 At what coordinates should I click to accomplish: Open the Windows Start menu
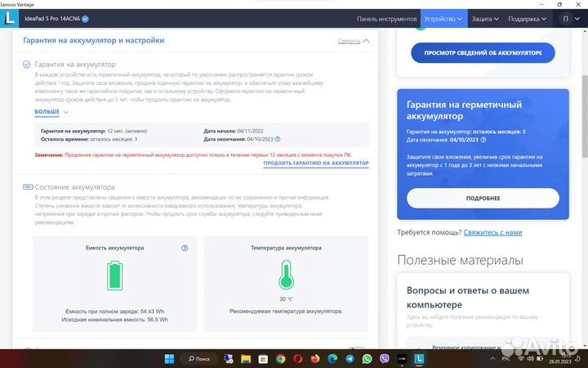[169, 359]
